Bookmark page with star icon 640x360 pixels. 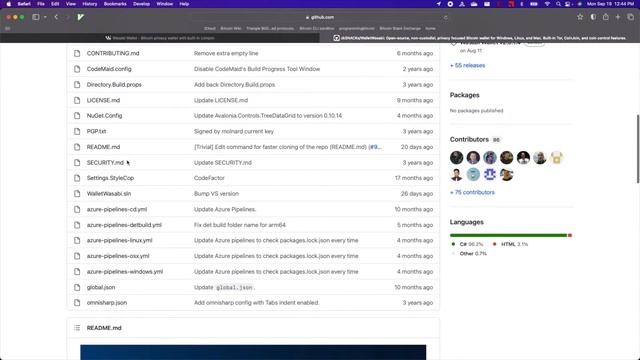click(x=580, y=17)
